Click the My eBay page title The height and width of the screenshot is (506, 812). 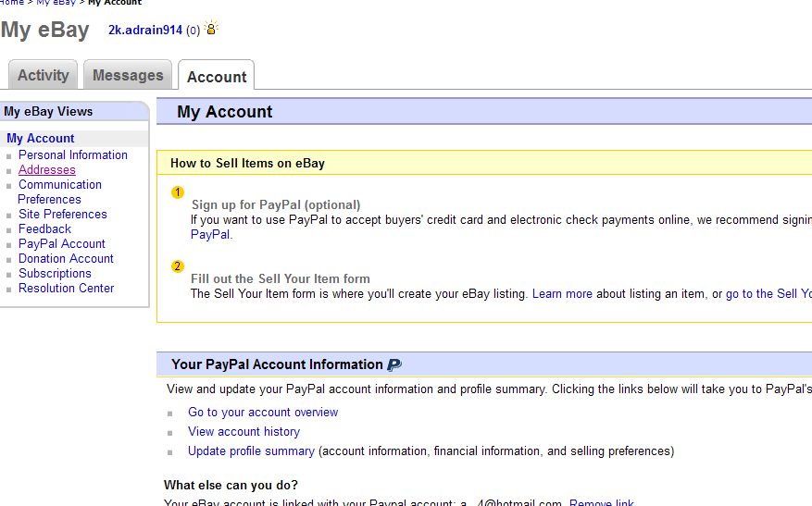[x=45, y=30]
